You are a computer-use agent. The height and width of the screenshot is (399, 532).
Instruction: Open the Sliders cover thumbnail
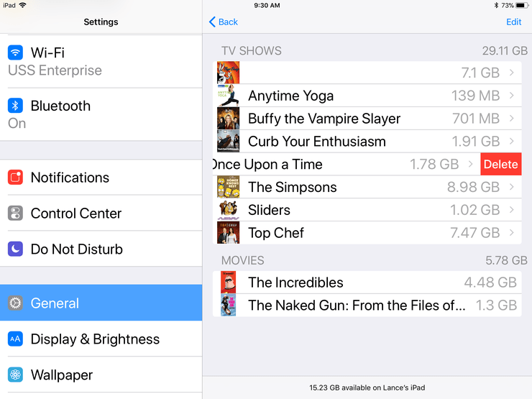[229, 210]
